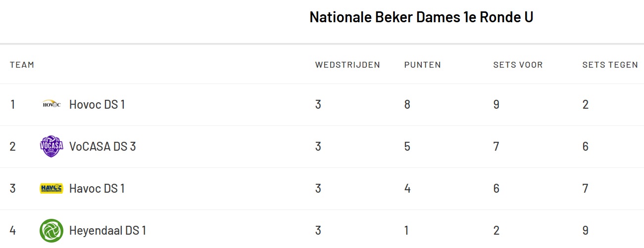Viewport: 644px width, 248px height.
Task: Click Havoc DS 1 sets voor value 6
Action: pyautogui.click(x=496, y=189)
